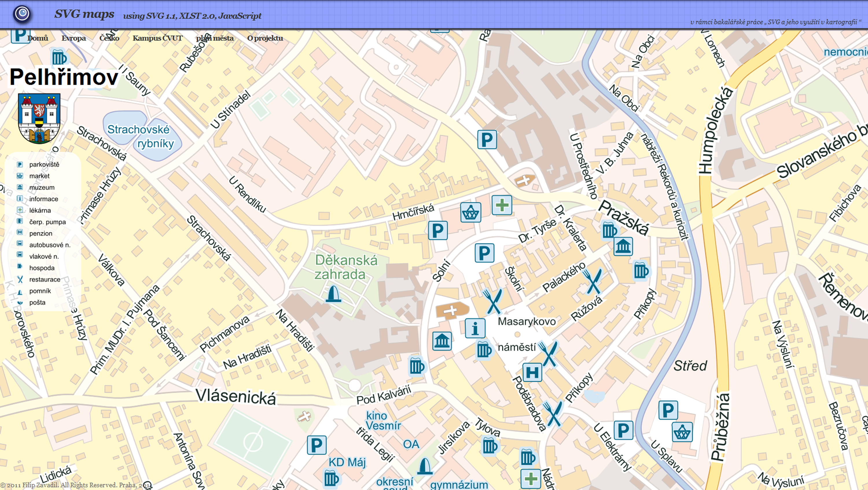Image resolution: width=868 pixels, height=490 pixels.
Task: Click the penzion legend entry
Action: (35, 233)
